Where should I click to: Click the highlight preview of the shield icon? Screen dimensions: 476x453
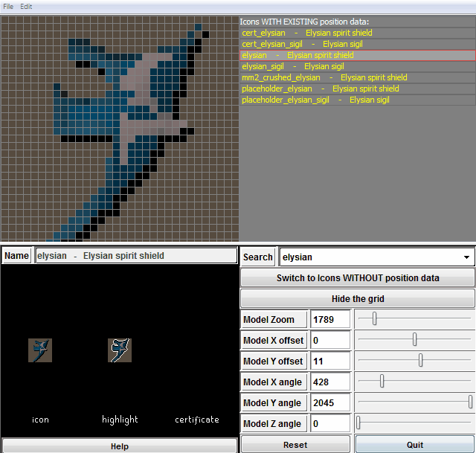(x=120, y=350)
